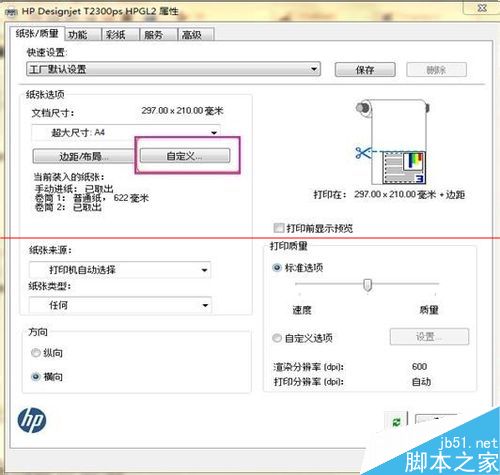
Task: Click the 删除 button
Action: pyautogui.click(x=436, y=70)
